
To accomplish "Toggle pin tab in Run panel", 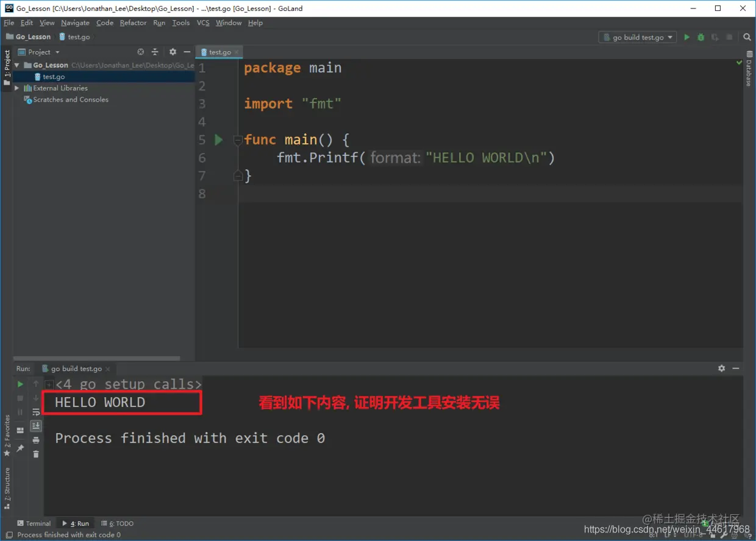I will pyautogui.click(x=20, y=448).
